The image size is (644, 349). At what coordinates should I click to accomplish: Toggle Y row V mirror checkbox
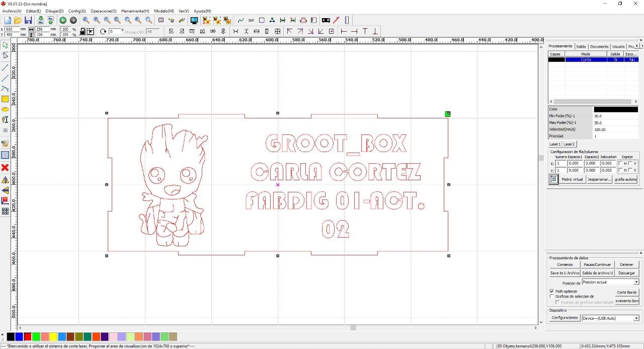pyautogui.click(x=630, y=170)
